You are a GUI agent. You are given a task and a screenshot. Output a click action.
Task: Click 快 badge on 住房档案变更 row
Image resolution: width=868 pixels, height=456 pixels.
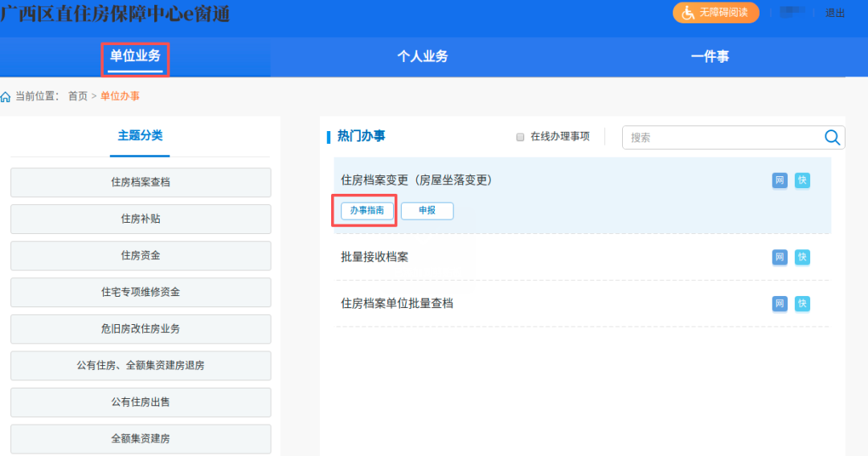[x=802, y=180]
